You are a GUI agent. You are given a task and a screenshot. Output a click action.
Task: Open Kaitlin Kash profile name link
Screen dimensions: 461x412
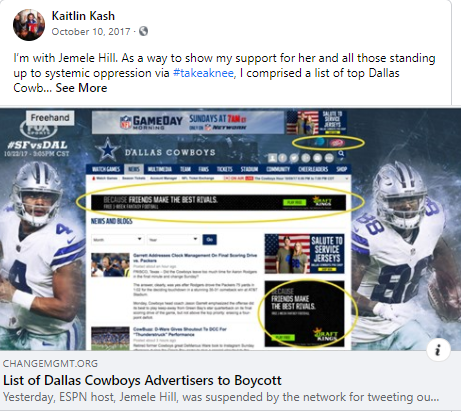(x=83, y=16)
